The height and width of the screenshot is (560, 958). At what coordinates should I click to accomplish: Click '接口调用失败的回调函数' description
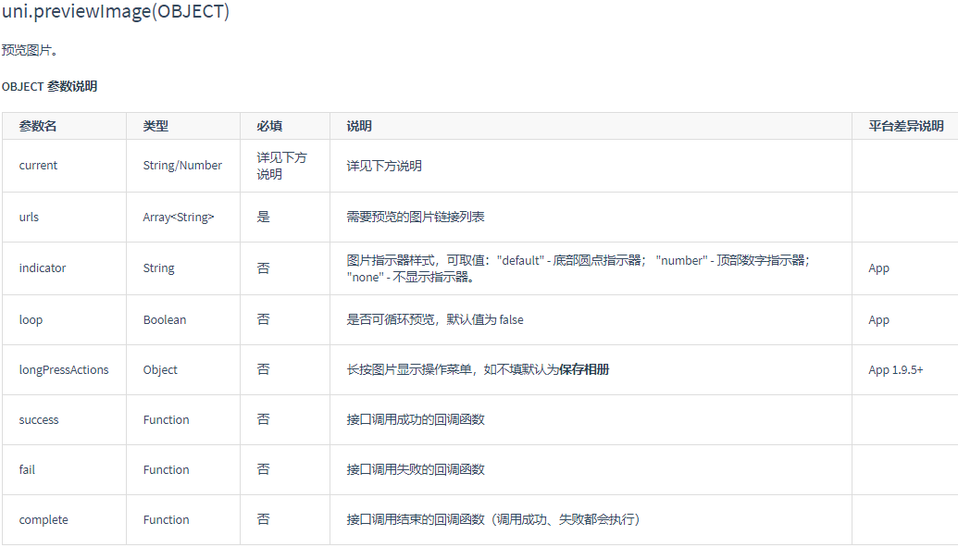pos(416,469)
